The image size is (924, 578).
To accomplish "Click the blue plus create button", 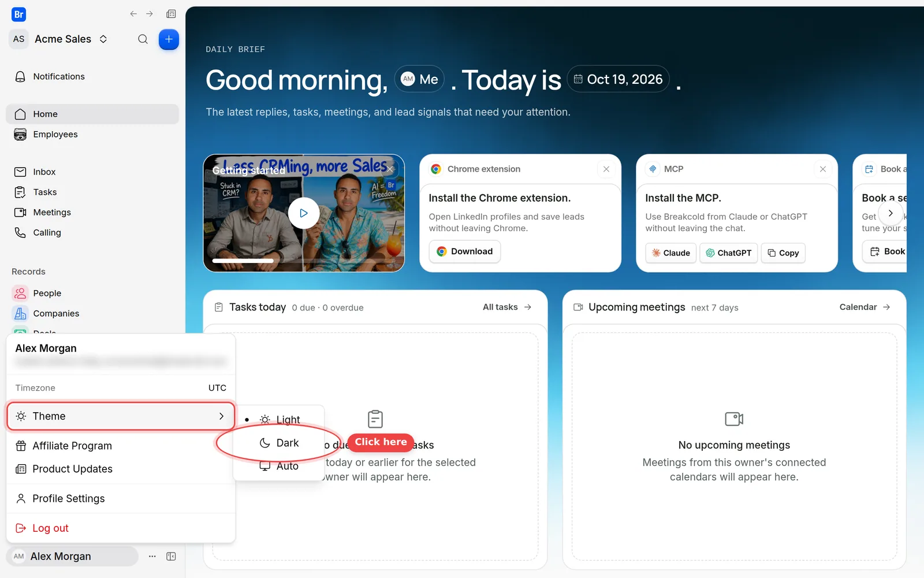I will [169, 39].
